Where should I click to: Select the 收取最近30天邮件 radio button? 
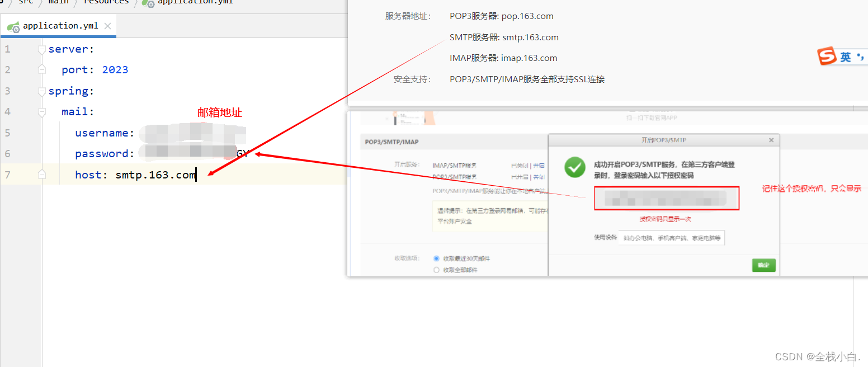(x=437, y=258)
